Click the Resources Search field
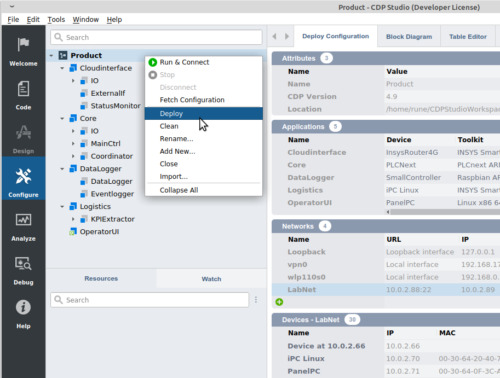500x378 pixels. click(150, 300)
